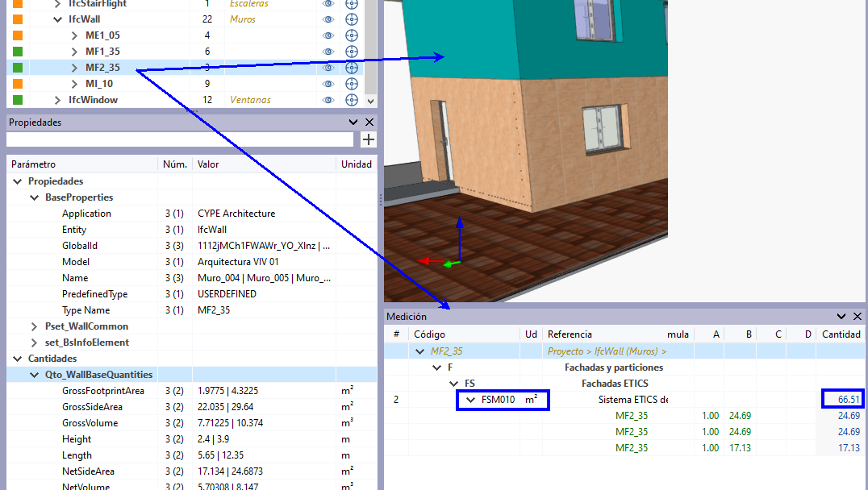The width and height of the screenshot is (868, 490).
Task: Click the Propiedades search input field
Action: point(180,139)
